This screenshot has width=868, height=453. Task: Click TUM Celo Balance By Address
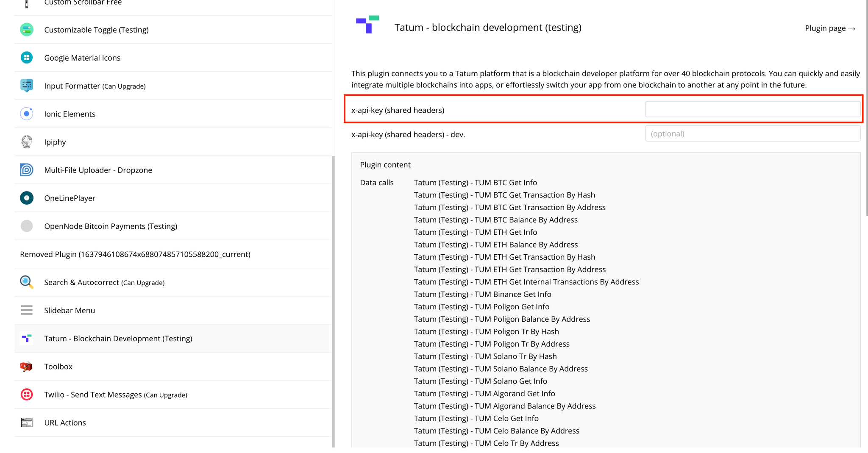[x=496, y=431]
